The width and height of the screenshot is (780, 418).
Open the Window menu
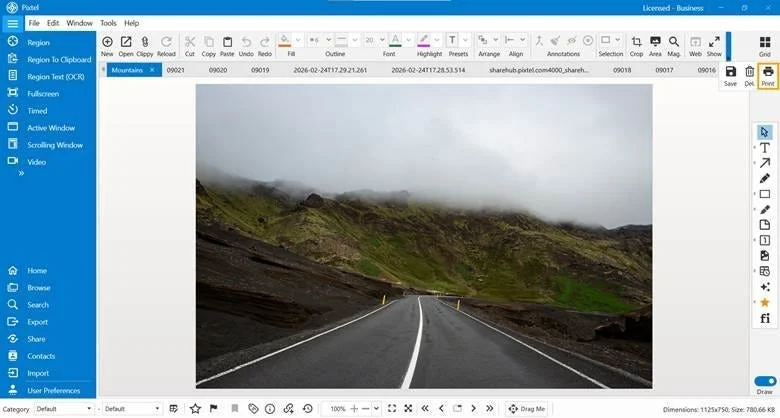coord(80,23)
